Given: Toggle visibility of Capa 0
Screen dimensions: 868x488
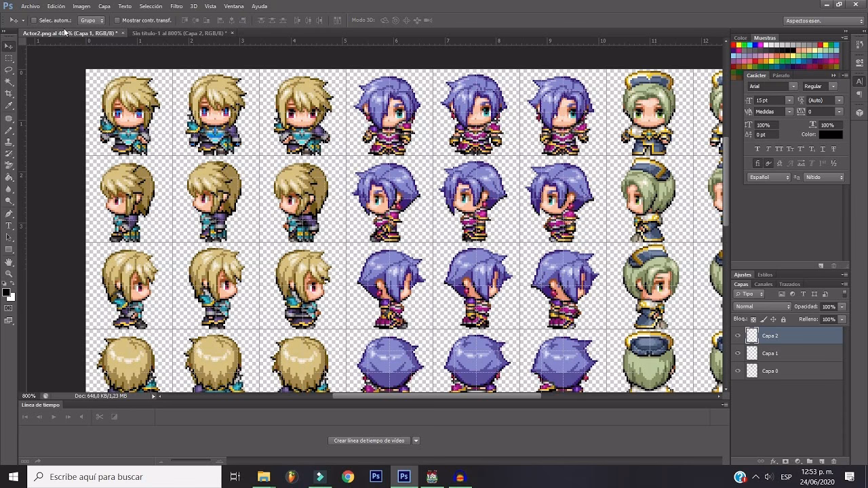Looking at the screenshot, I should pos(738,371).
